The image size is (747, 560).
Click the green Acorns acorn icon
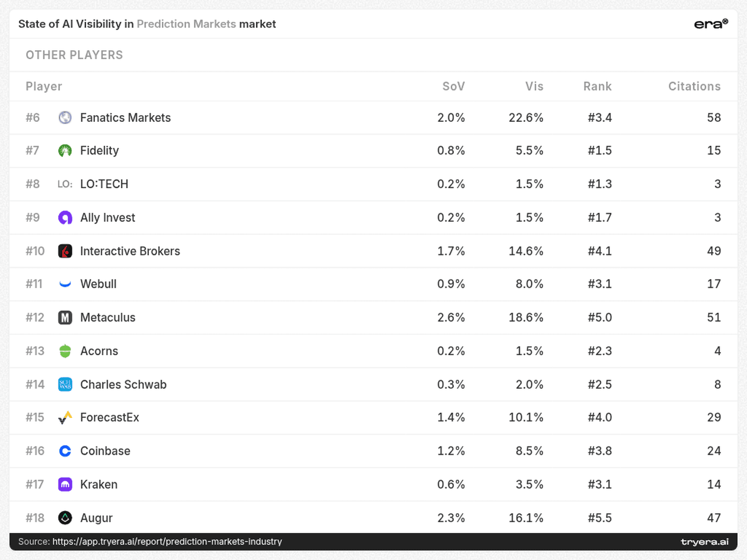tap(65, 351)
